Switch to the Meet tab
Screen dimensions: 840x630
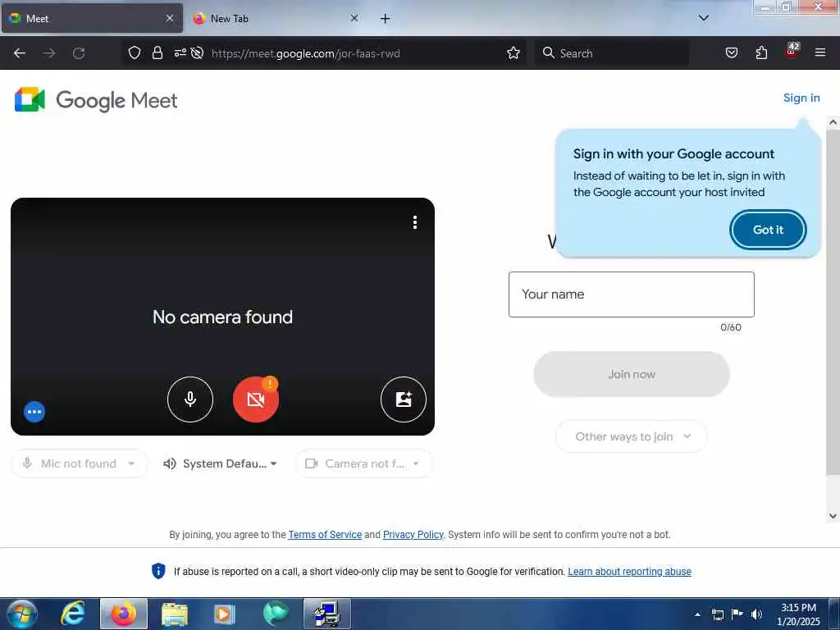pyautogui.click(x=92, y=18)
